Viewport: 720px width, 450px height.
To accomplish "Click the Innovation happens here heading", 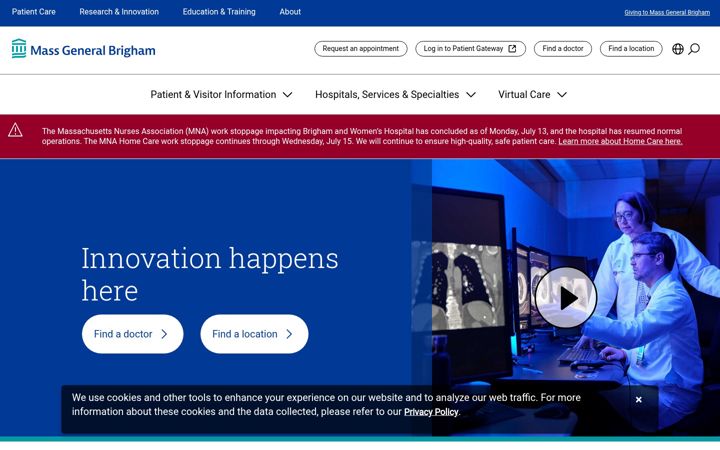I will tap(210, 274).
